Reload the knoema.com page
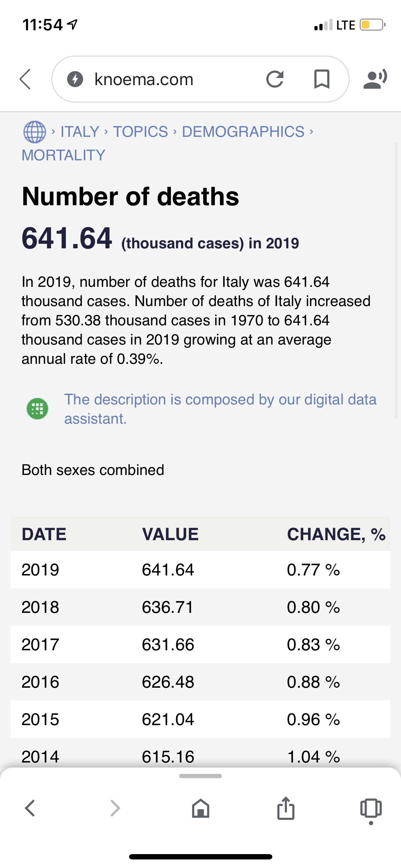 (275, 79)
